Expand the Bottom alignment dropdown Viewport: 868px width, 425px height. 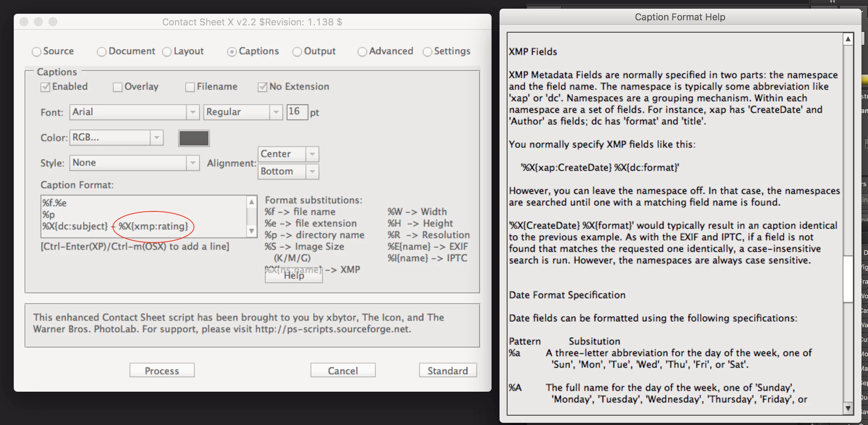point(312,171)
